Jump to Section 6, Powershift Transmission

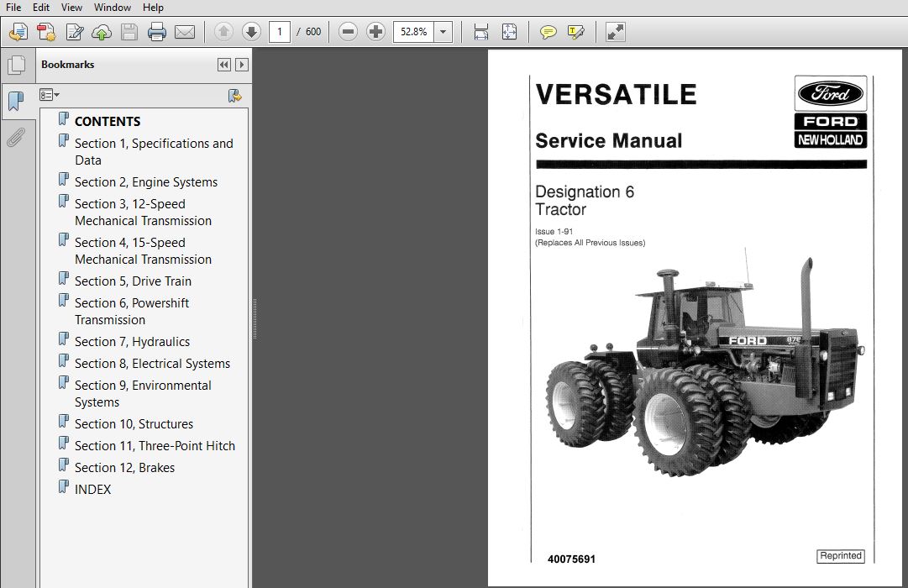tap(132, 312)
